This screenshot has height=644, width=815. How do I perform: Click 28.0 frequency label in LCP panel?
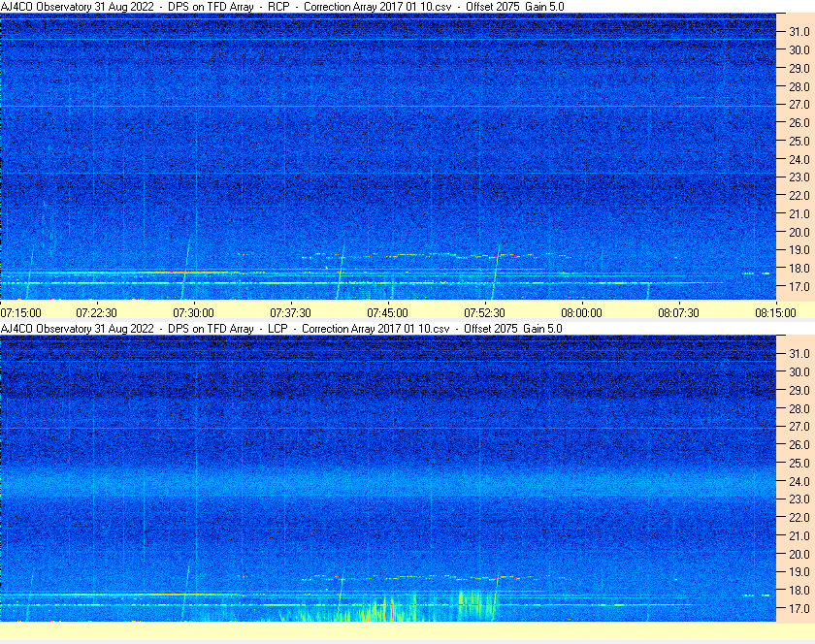pyautogui.click(x=799, y=408)
